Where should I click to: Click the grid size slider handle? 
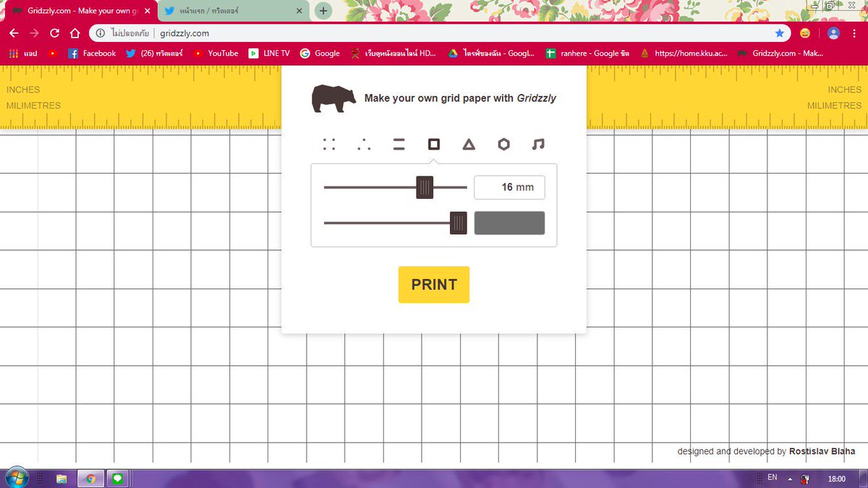pos(425,187)
